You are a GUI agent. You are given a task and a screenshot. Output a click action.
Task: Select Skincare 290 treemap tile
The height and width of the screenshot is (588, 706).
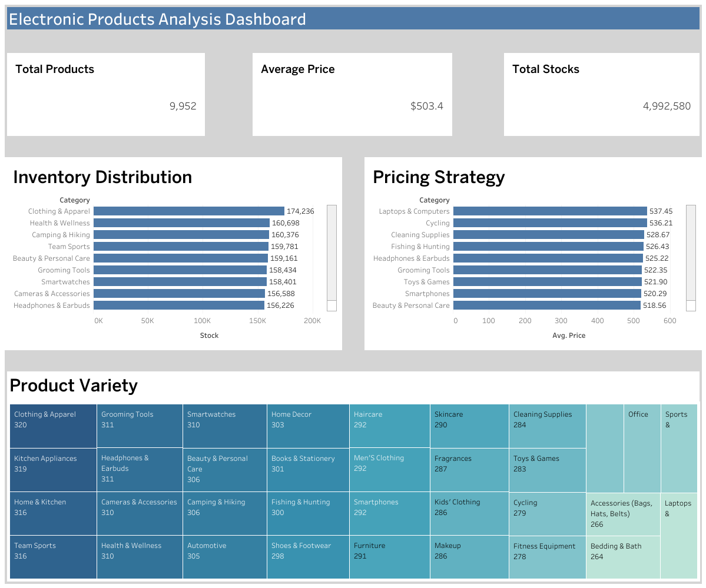click(x=470, y=426)
